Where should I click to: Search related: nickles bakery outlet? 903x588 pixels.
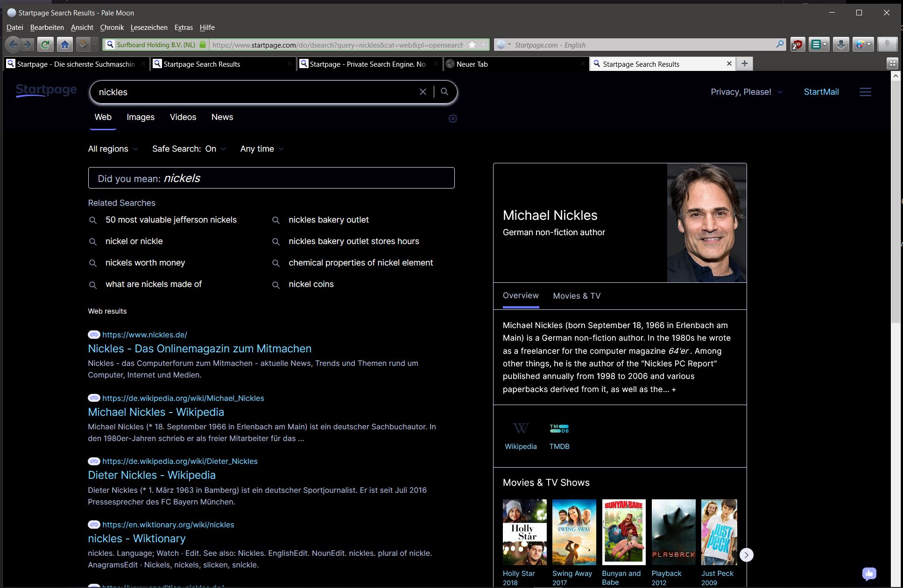[x=329, y=220]
